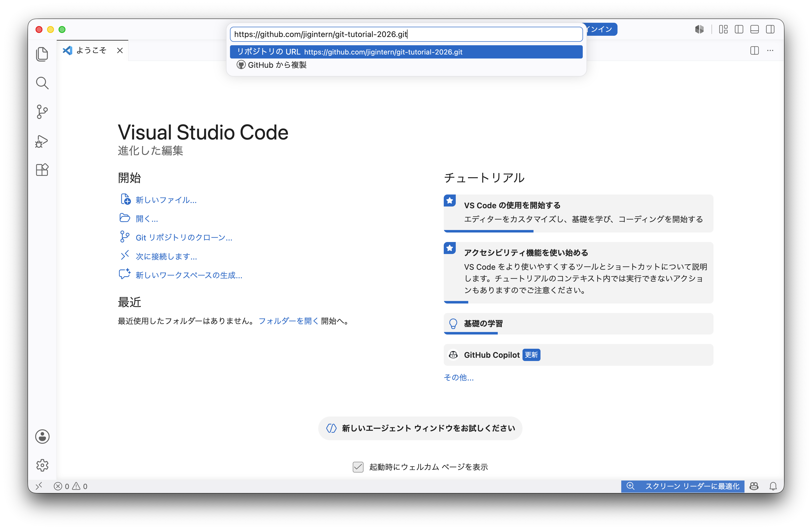Close the ようこそ tab
Screen dimensions: 812x530
pyautogui.click(x=120, y=50)
